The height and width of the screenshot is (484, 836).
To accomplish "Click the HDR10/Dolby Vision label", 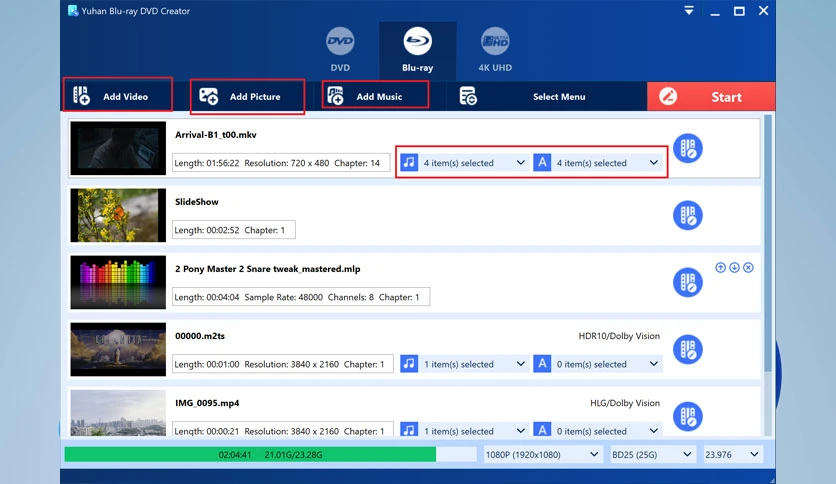I will coord(619,336).
